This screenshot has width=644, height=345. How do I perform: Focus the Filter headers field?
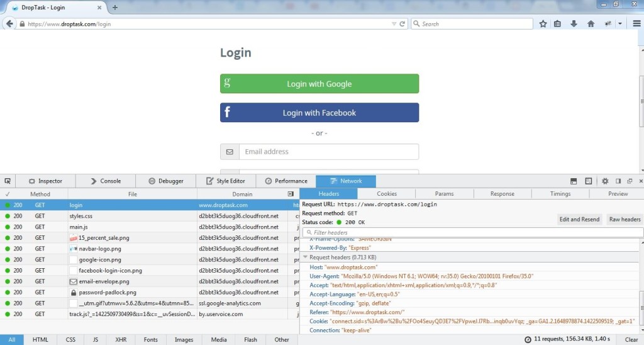[473, 232]
